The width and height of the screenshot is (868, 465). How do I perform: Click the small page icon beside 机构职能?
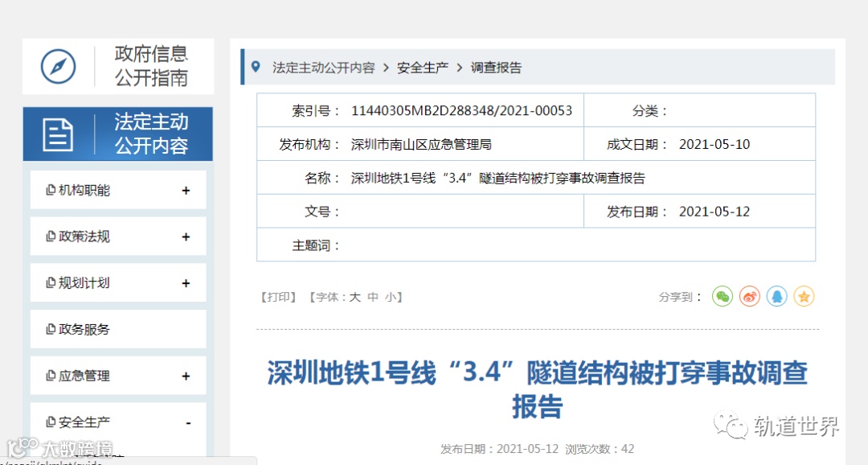(x=51, y=190)
